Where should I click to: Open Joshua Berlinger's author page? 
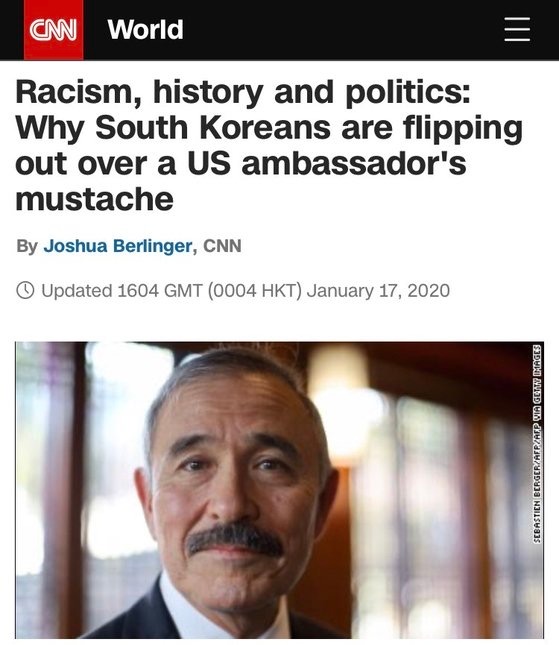point(118,246)
